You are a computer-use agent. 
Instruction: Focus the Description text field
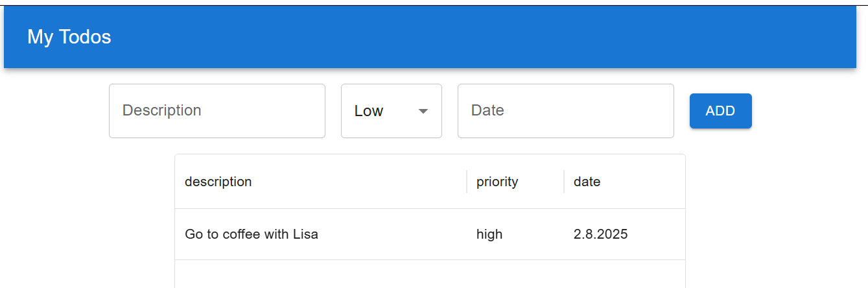coord(217,111)
